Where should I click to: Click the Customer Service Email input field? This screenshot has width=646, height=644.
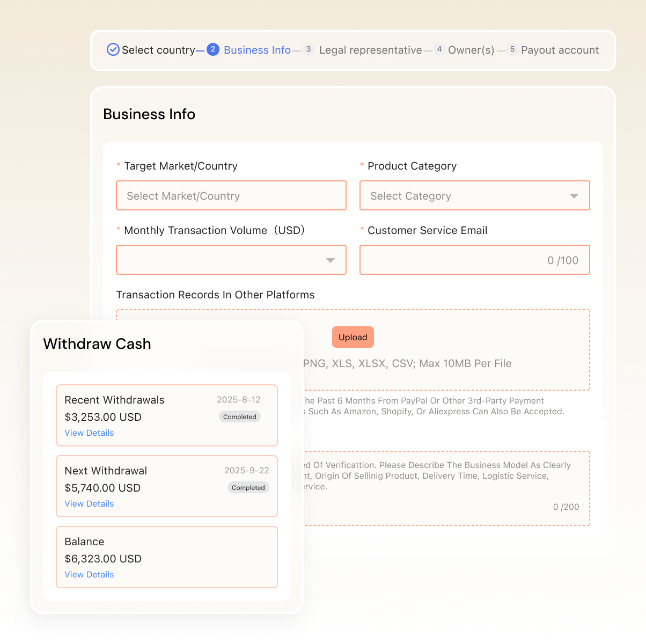tap(474, 260)
